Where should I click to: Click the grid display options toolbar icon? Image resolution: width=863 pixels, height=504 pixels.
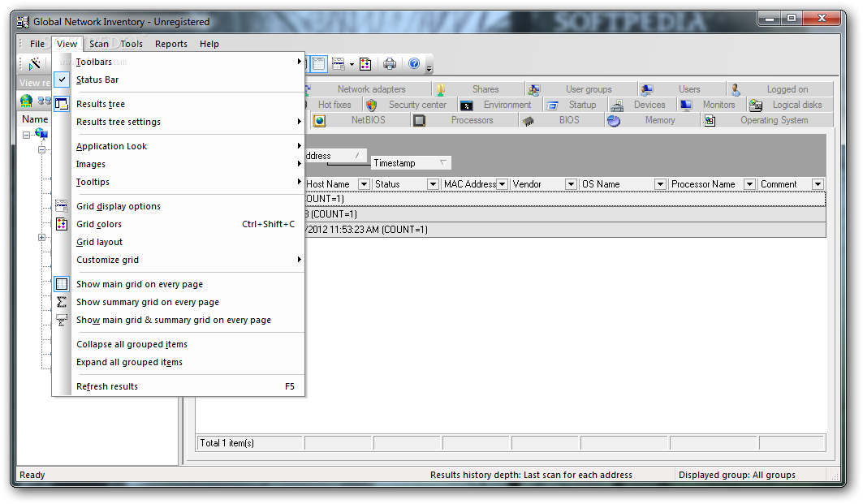(338, 64)
